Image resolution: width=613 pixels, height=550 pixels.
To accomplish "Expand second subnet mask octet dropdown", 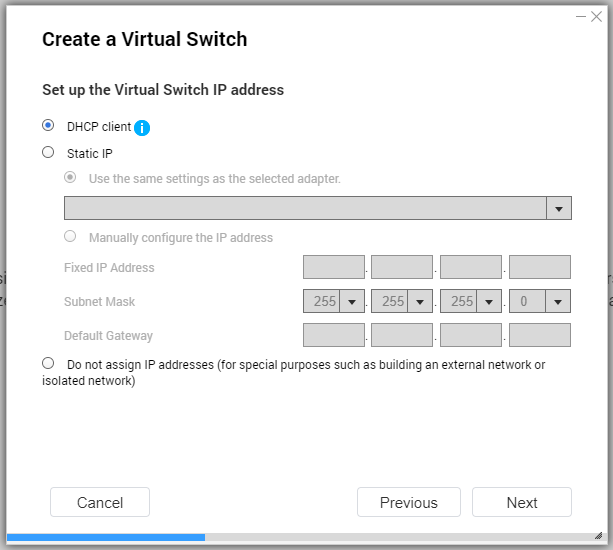I will pos(420,301).
